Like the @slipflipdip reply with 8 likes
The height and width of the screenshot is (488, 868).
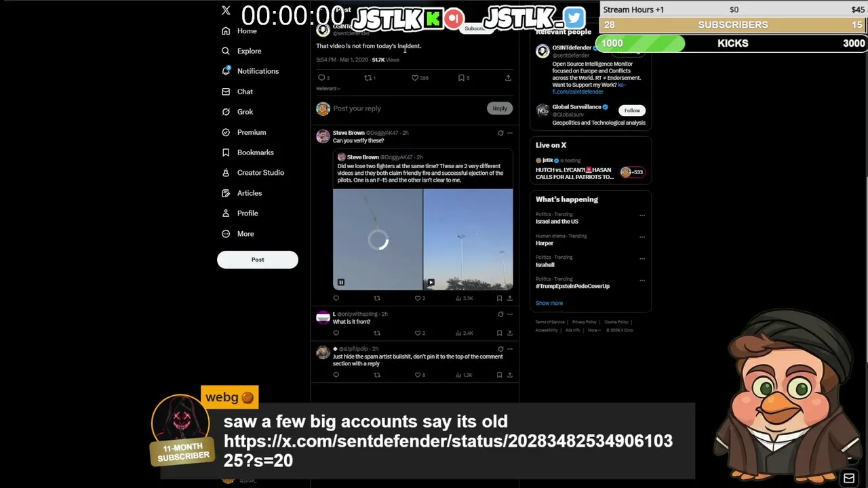[419, 375]
